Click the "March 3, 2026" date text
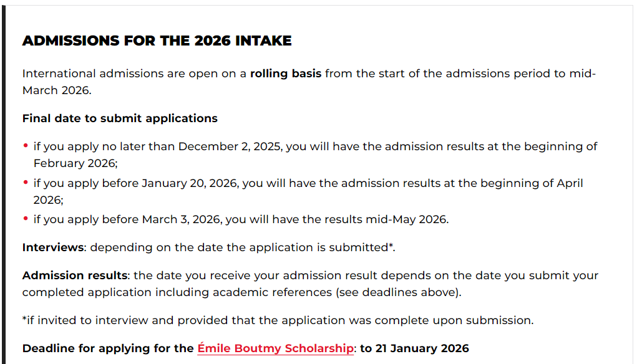The image size is (637, 364). 182,219
